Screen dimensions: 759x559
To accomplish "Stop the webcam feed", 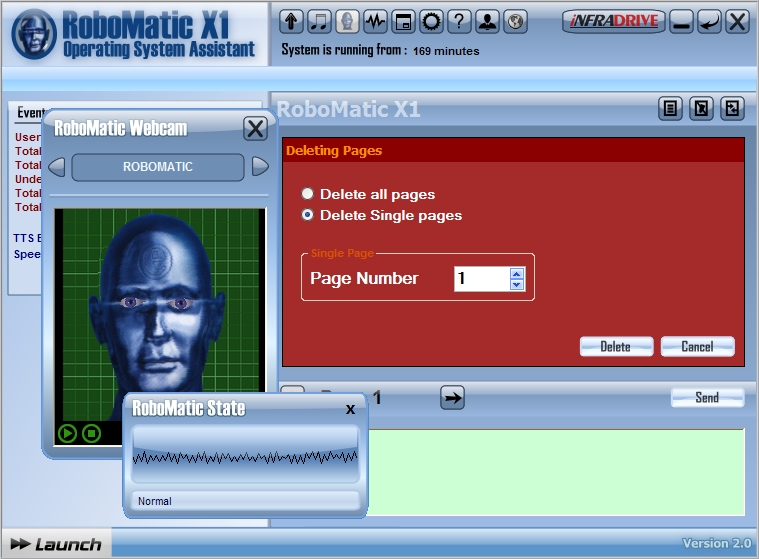I will (x=91, y=433).
